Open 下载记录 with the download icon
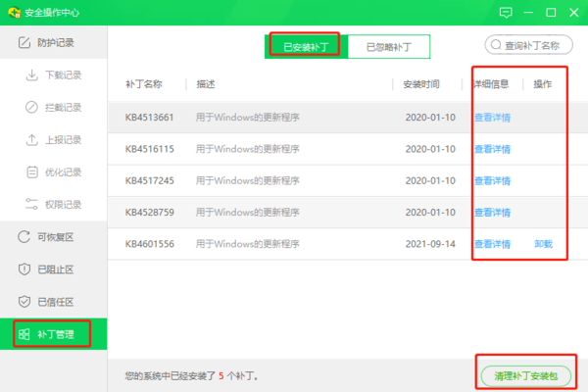The height and width of the screenshot is (392, 588). (x=63, y=74)
